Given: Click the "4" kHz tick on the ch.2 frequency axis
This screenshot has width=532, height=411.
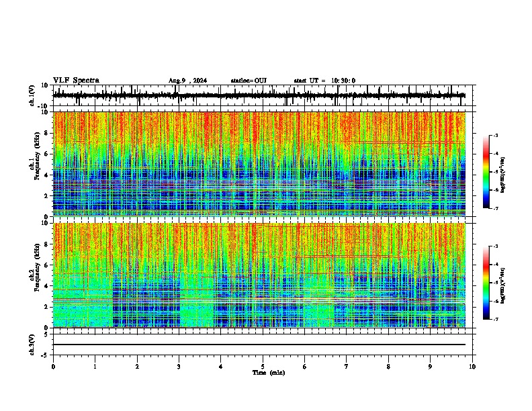Looking at the screenshot, I should 46,286.
